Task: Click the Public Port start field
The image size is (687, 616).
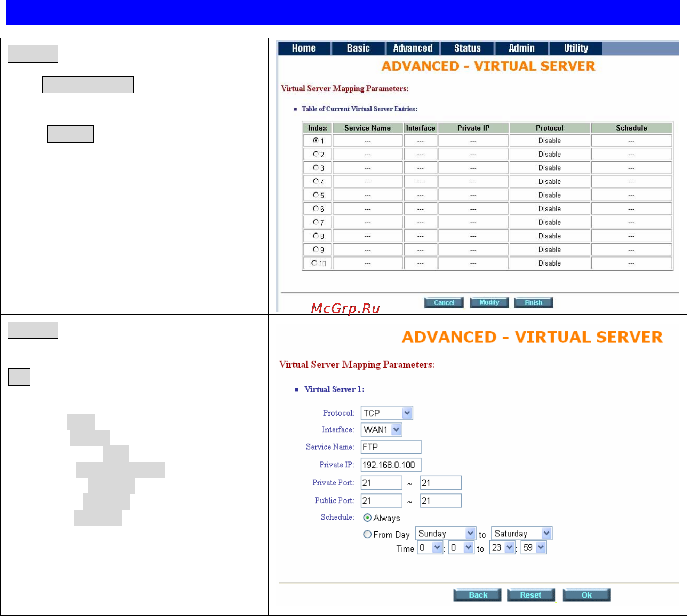Action: (382, 500)
